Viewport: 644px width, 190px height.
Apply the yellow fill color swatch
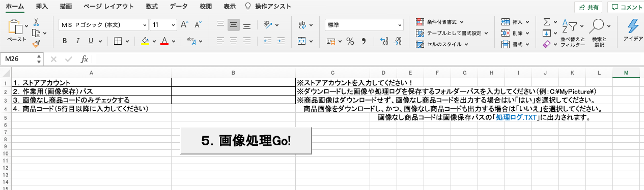tap(145, 41)
